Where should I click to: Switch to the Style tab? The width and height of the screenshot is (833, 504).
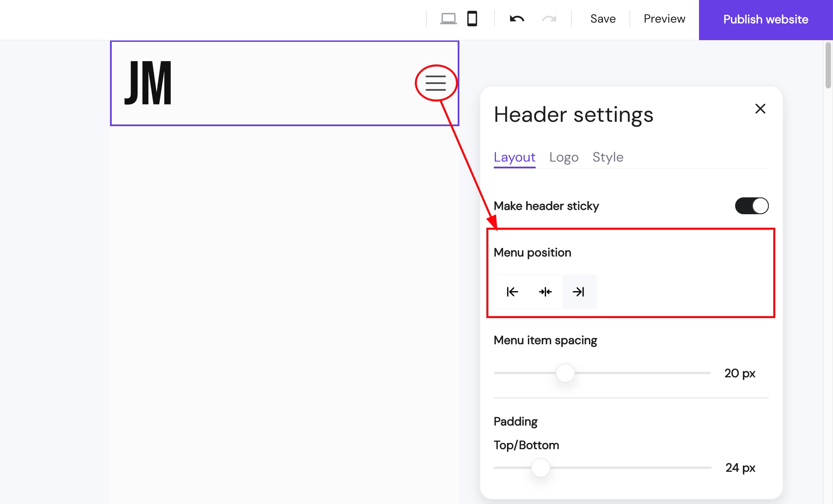tap(608, 157)
